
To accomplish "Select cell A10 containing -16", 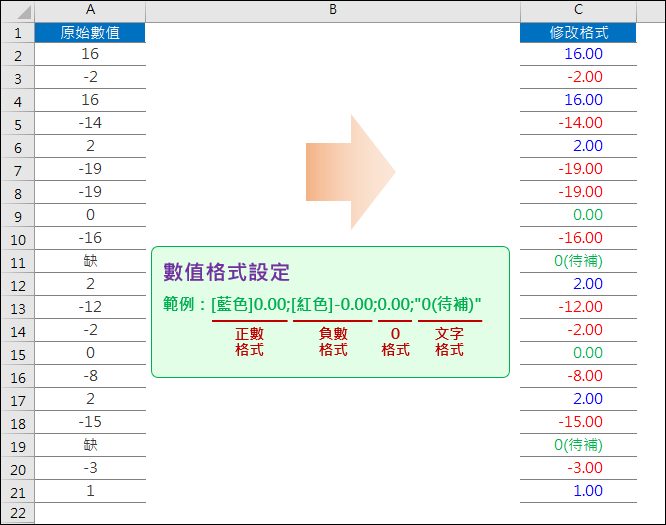I will (x=90, y=238).
